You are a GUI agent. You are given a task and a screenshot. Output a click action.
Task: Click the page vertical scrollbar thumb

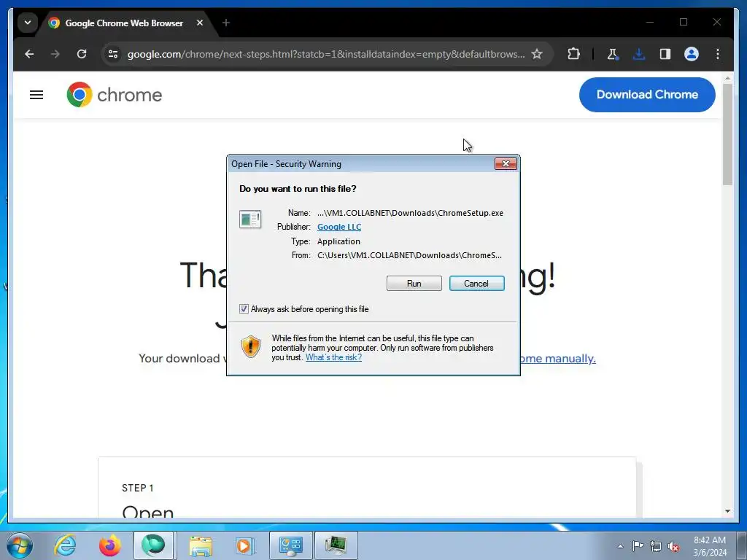pyautogui.click(x=727, y=134)
